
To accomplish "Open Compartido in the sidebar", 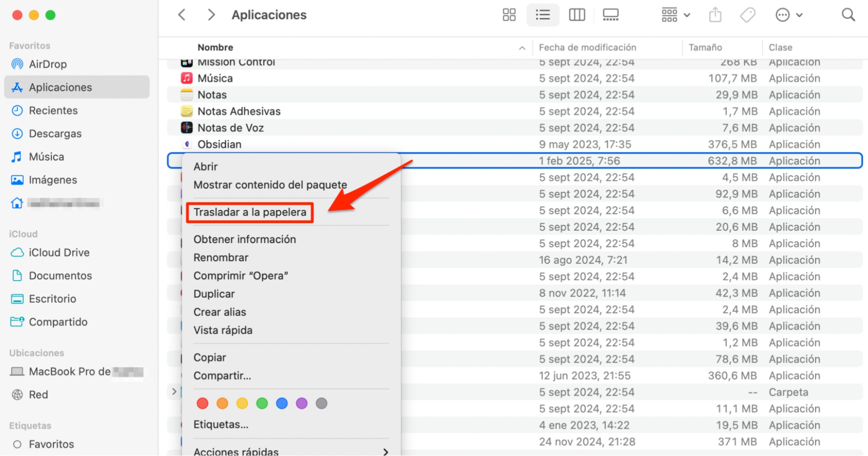I will pos(58,322).
